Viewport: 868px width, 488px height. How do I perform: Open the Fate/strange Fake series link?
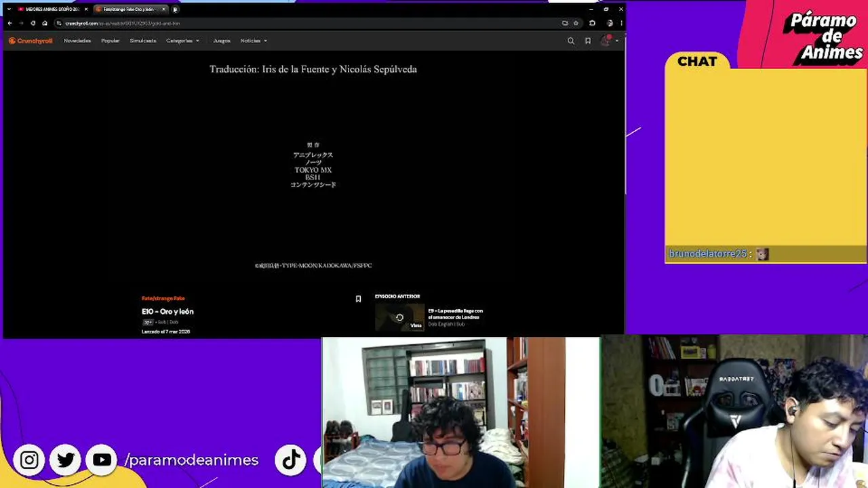(x=163, y=298)
